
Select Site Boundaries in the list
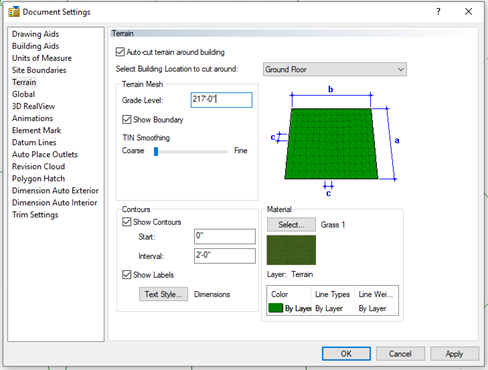point(39,70)
